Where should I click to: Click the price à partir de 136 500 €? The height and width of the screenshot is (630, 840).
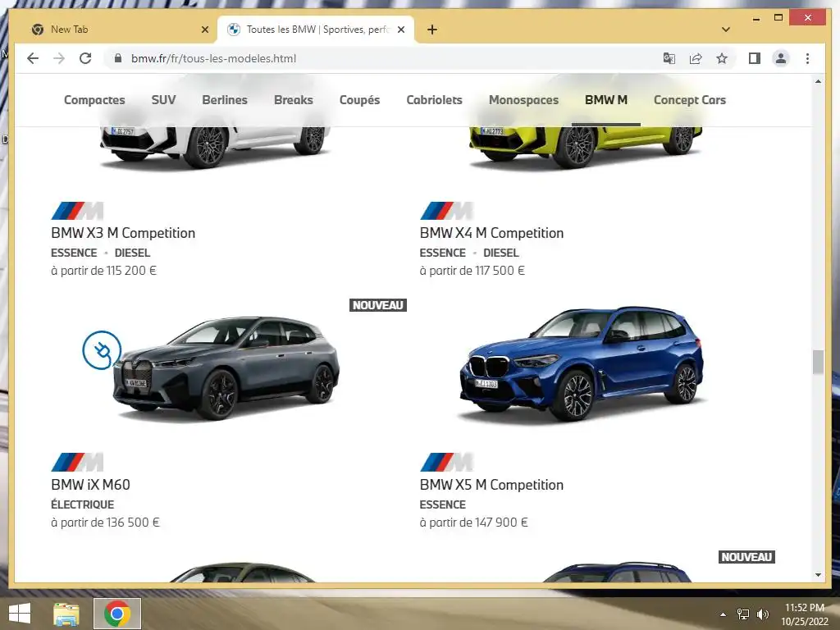pos(105,523)
